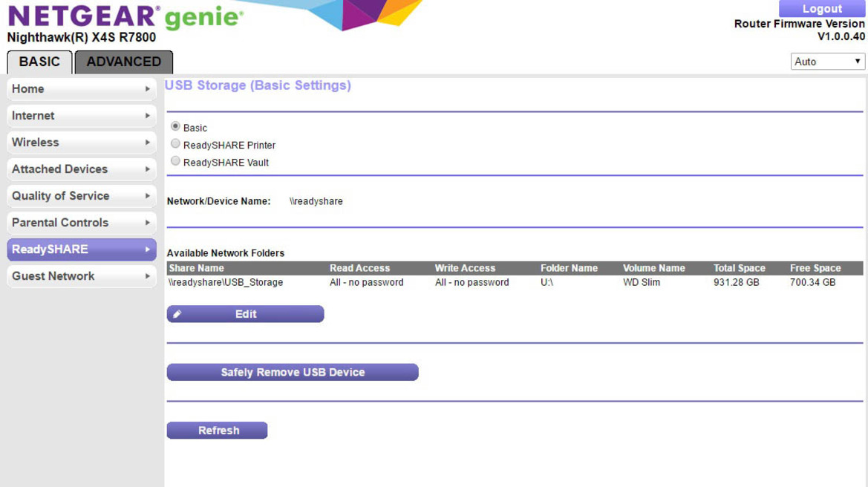Select the Basic radio option
This screenshot has width=868, height=487.
[x=175, y=127]
